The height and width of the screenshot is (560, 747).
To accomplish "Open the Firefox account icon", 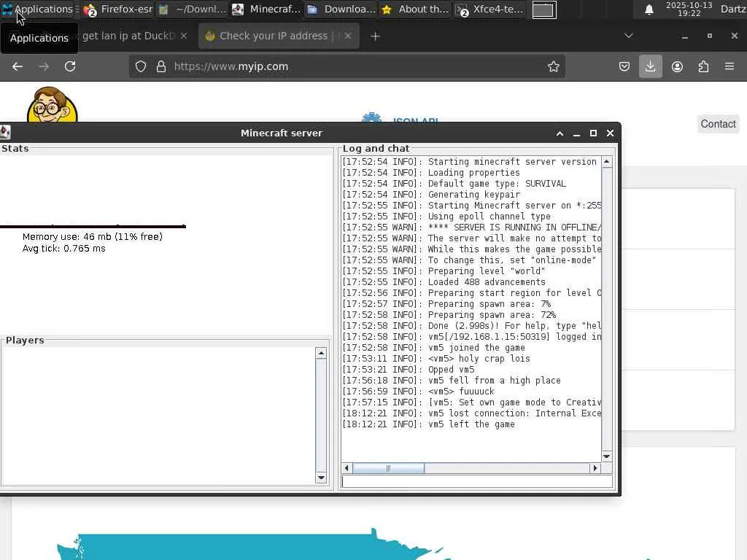I will point(677,66).
